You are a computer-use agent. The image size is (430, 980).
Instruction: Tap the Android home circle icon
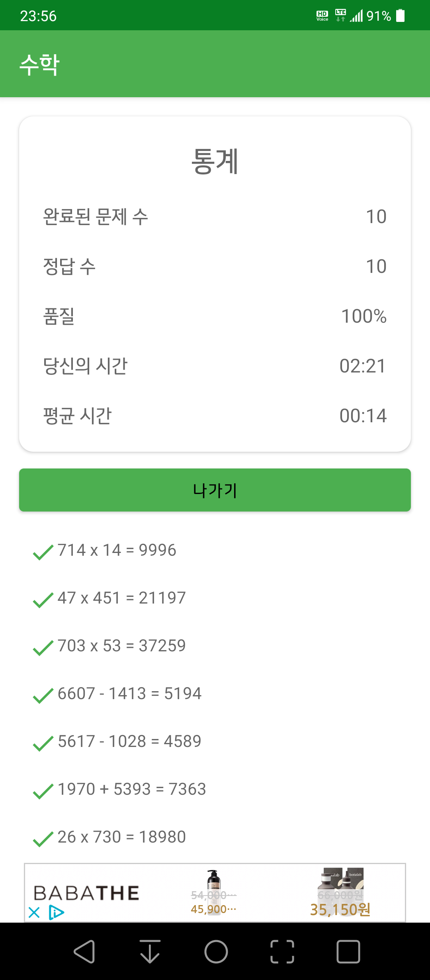216,952
